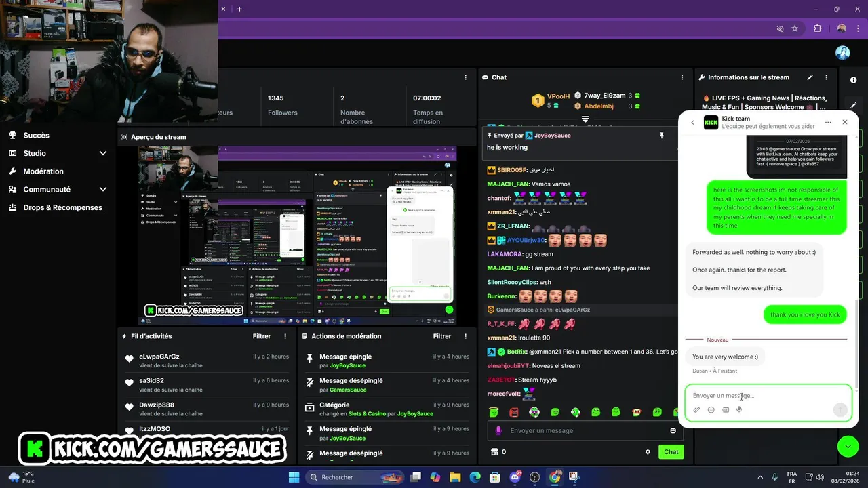Open the chat settings gear
The width and height of the screenshot is (868, 488).
pos(648,452)
